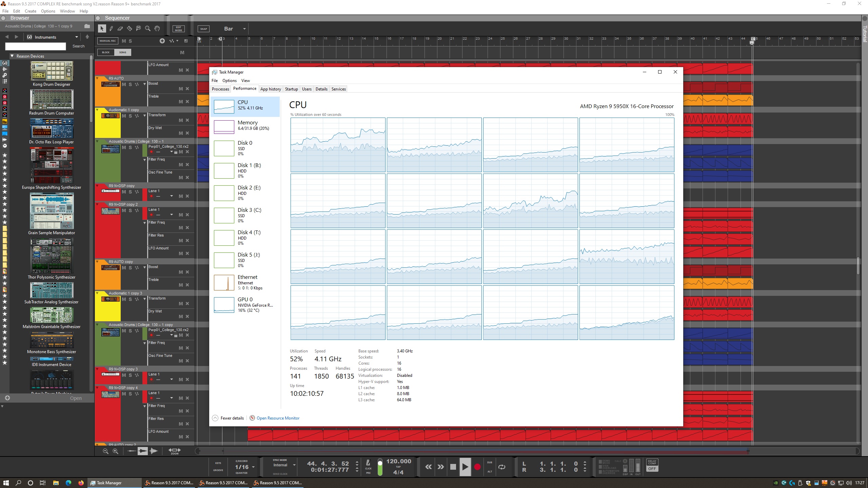Solo the Audiomatic 1 copy track
Screen dimensions: 868x488
point(130,116)
